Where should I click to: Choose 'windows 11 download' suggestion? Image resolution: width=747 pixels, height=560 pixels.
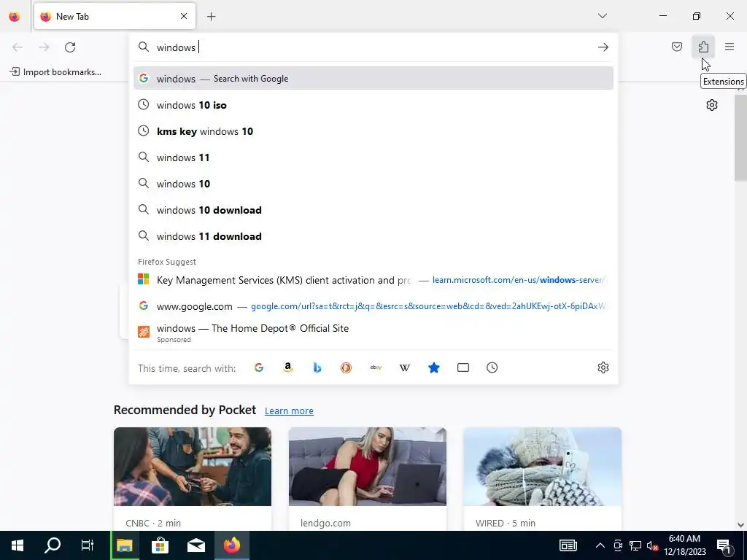(x=373, y=236)
